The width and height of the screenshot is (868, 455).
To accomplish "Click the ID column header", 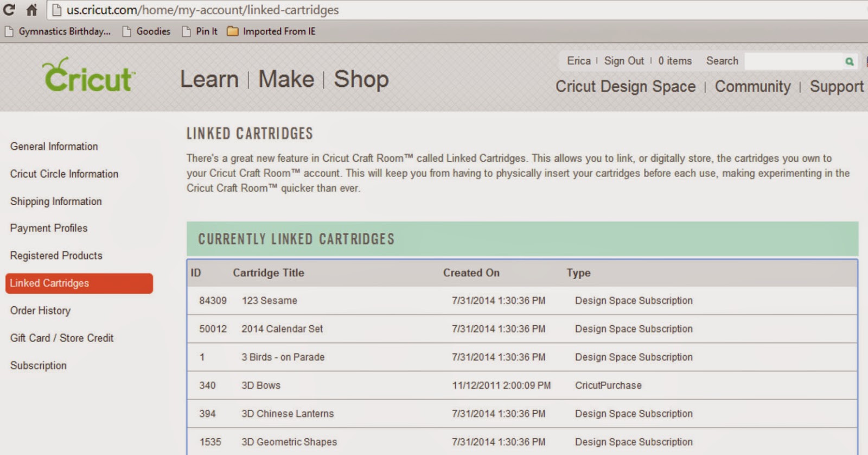I will point(196,273).
